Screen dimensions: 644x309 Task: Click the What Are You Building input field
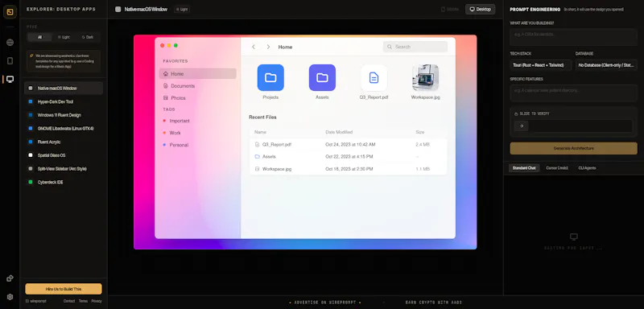click(573, 37)
